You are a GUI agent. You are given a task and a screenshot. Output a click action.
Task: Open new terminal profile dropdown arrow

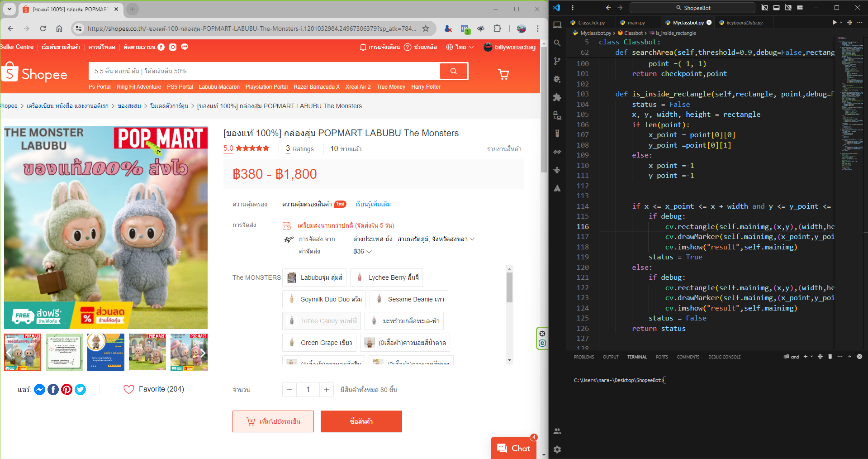click(812, 357)
